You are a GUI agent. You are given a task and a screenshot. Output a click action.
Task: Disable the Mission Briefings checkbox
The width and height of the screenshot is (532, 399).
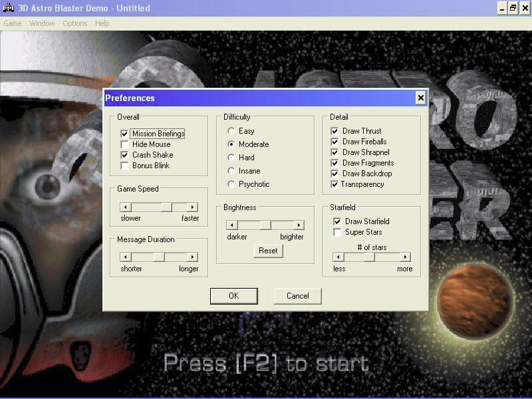[x=124, y=134]
